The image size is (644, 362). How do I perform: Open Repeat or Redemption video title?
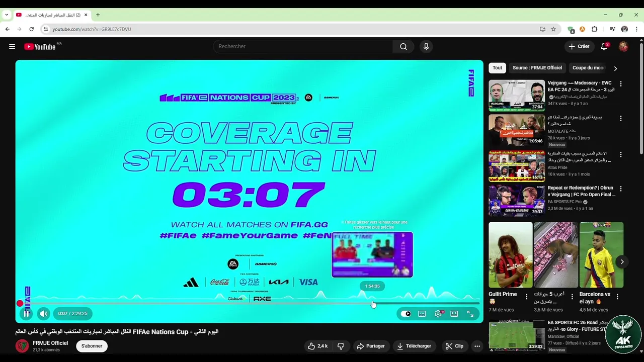pos(582,191)
